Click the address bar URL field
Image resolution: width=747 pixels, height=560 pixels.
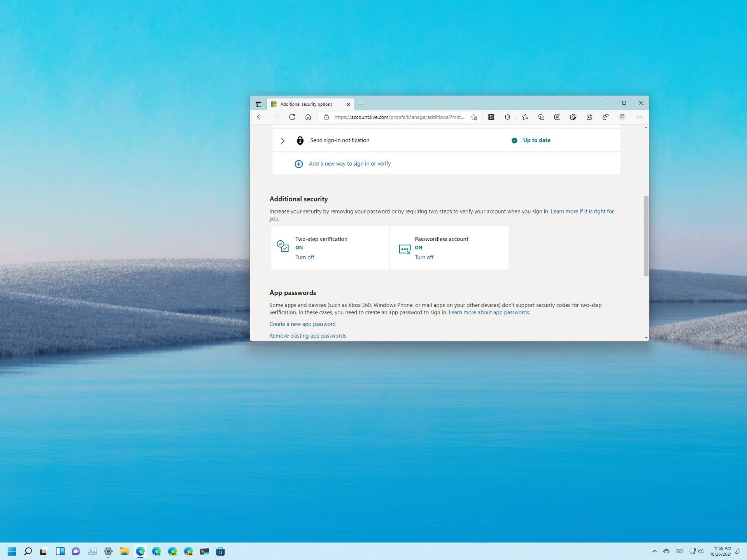coord(397,117)
